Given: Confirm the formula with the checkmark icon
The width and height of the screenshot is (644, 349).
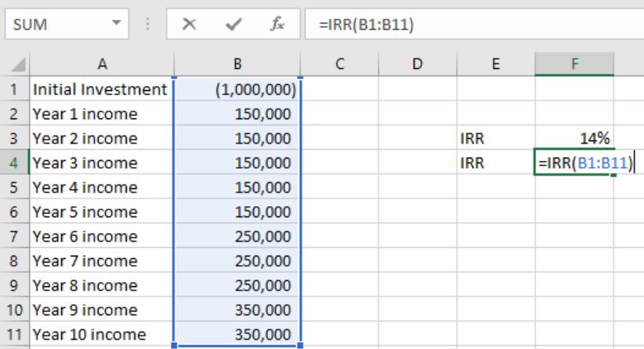Looking at the screenshot, I should pos(233,24).
